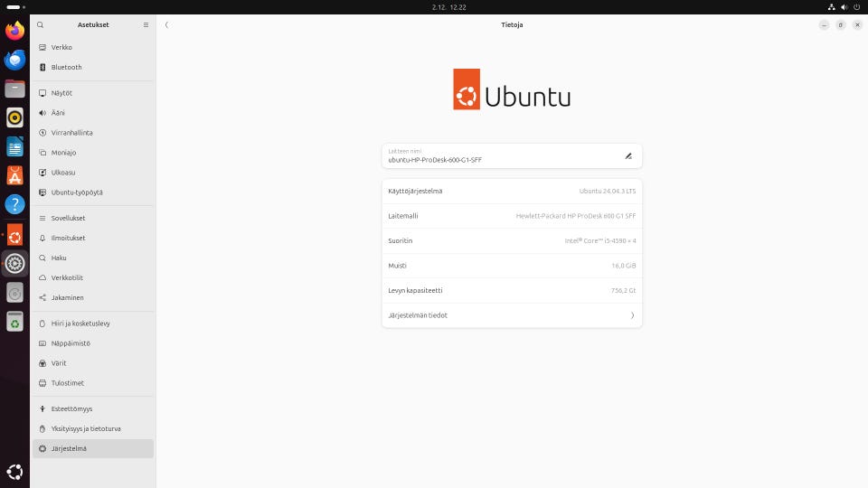Open Verkko settings

coord(93,48)
